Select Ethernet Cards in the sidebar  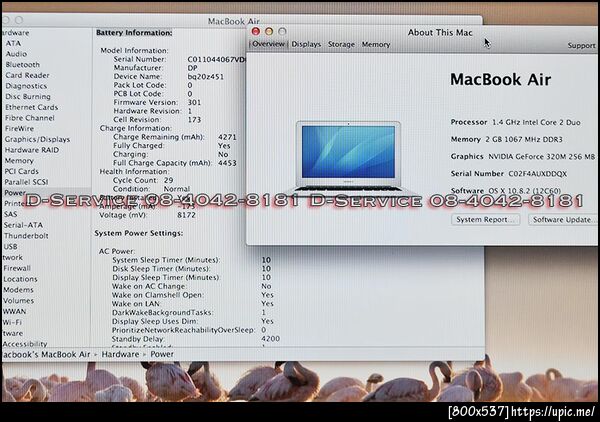[31, 107]
